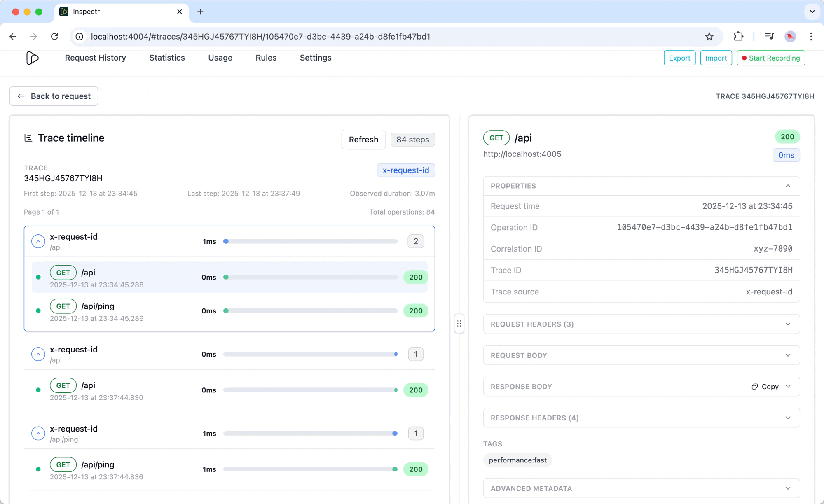This screenshot has width=824, height=504.
Task: Click the bookmark star icon
Action: coord(709,37)
